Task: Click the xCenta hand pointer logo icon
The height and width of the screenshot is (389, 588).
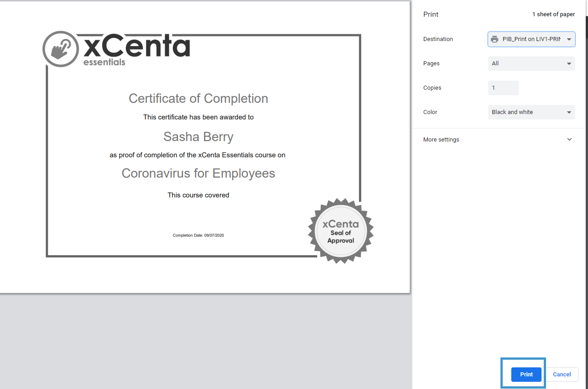Action: pos(60,49)
